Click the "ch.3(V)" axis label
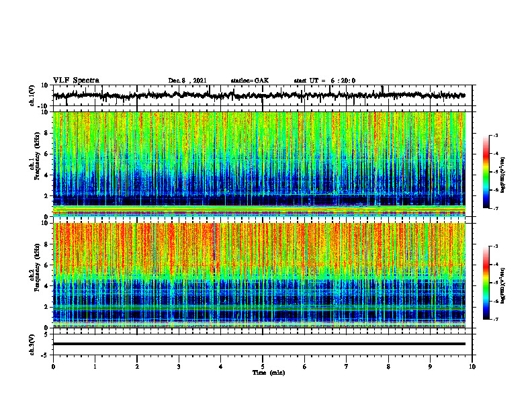The width and height of the screenshot is (532, 411). 32,345
